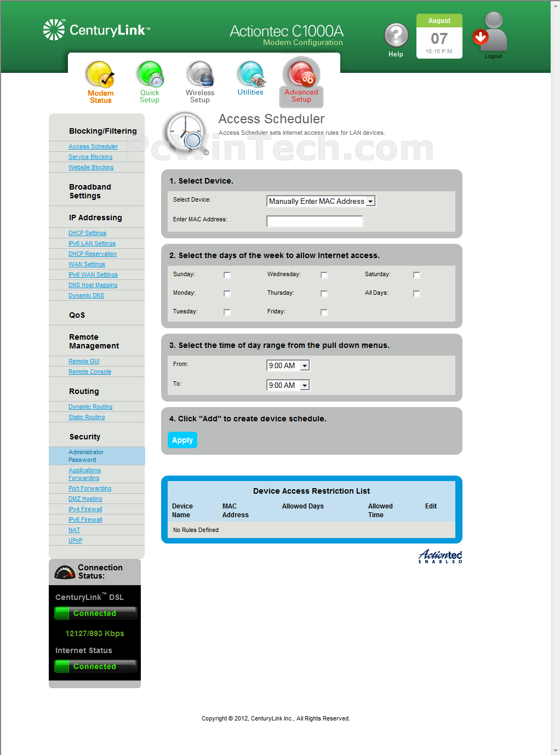Open the Static Routing link
Screen dimensions: 560x755
[x=87, y=417]
